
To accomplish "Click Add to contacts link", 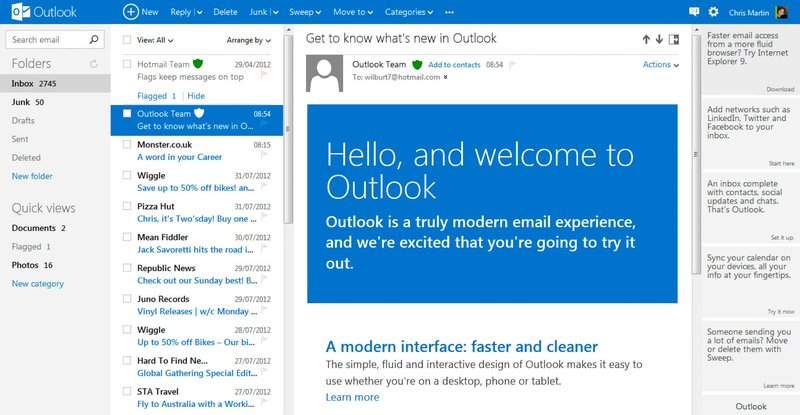I will [454, 65].
